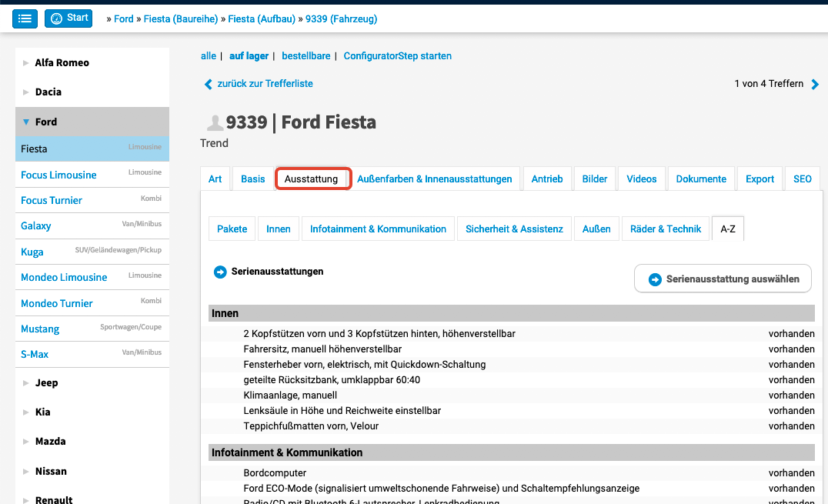Click the Start dashboard button
Viewport: 828px width, 504px height.
(68, 18)
